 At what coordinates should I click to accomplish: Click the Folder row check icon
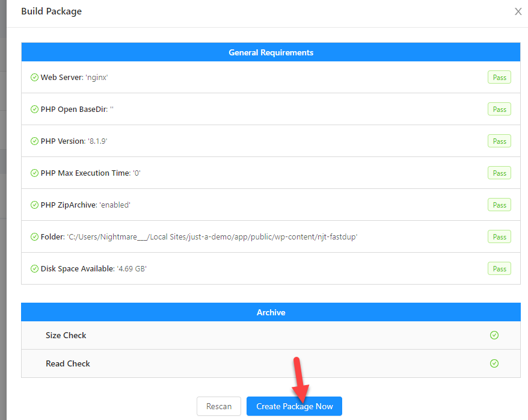34,236
